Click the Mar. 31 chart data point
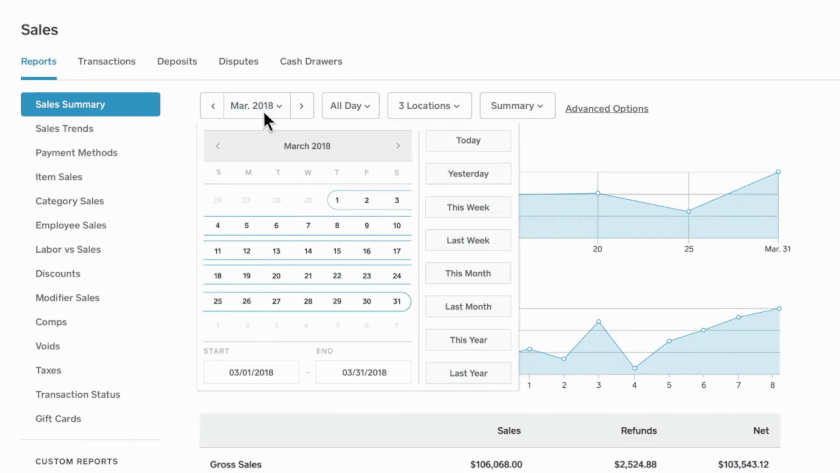Image resolution: width=840 pixels, height=473 pixels. tap(778, 172)
